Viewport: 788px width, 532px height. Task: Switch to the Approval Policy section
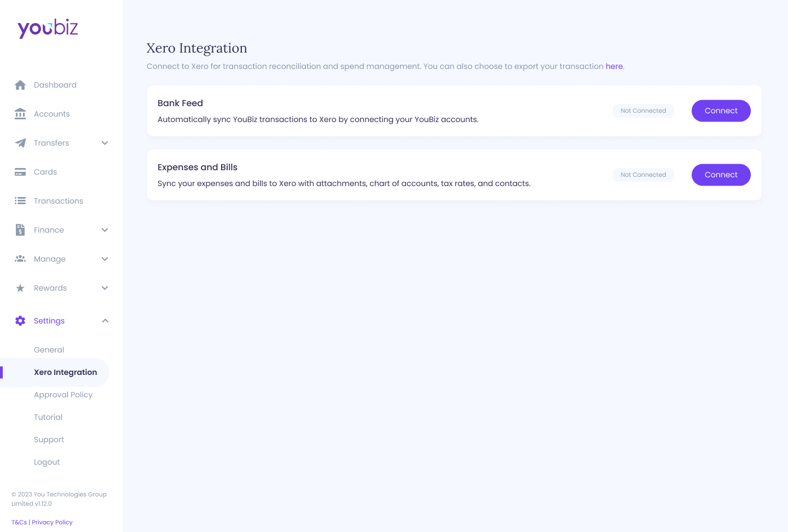coord(63,395)
